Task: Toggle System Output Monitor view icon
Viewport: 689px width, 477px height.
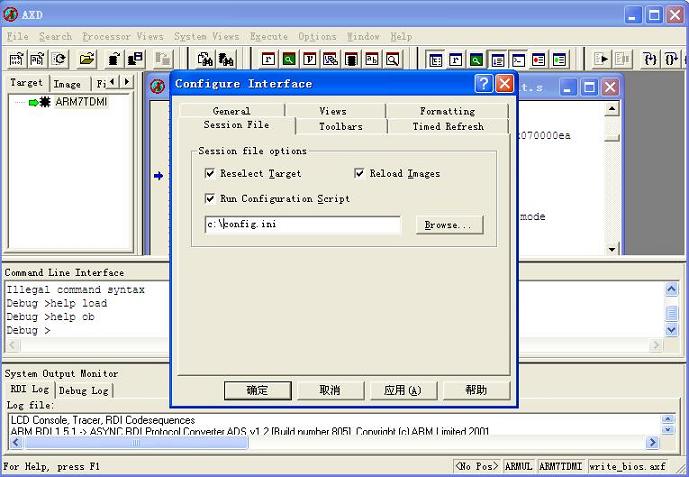Action: pyautogui.click(x=497, y=59)
